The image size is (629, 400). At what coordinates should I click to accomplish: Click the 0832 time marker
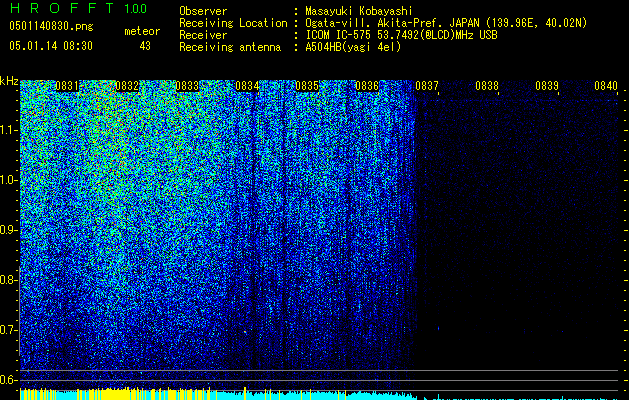click(127, 86)
